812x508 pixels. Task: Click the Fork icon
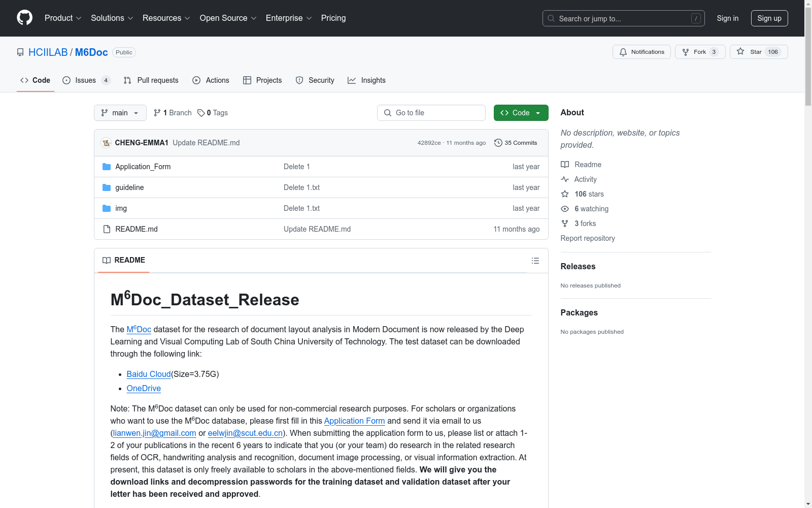[x=686, y=52]
